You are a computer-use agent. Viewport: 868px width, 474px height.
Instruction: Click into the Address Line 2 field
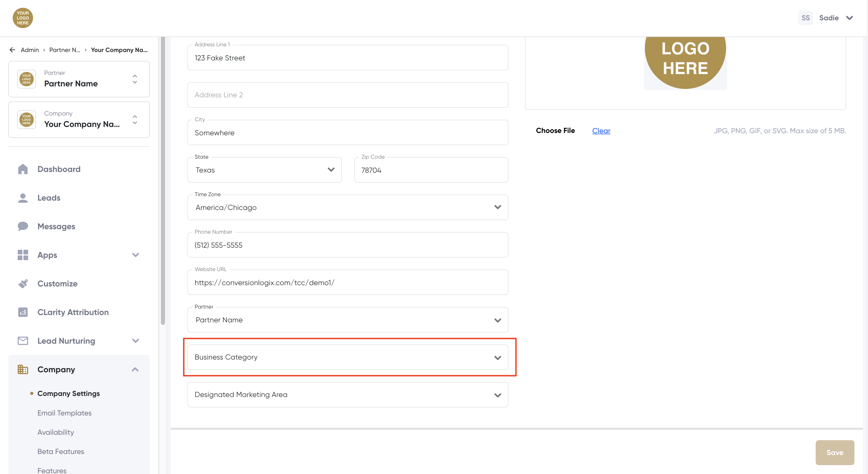point(347,95)
